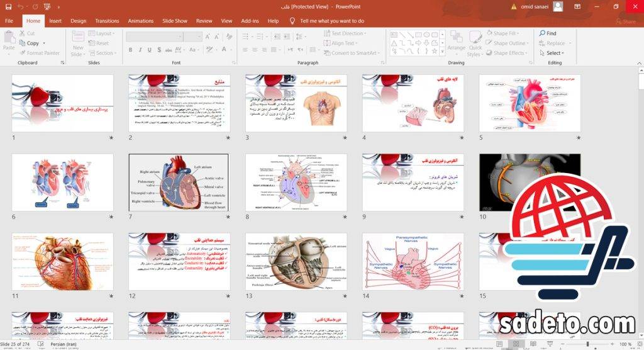Image resolution: width=644 pixels, height=350 pixels.
Task: Toggle Italic formatting
Action: click(x=140, y=50)
